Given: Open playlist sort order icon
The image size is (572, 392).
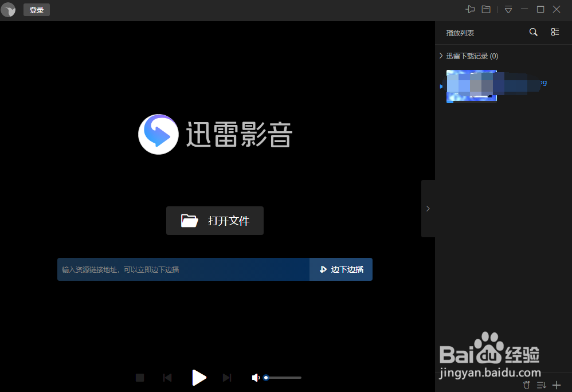Looking at the screenshot, I should [542, 385].
